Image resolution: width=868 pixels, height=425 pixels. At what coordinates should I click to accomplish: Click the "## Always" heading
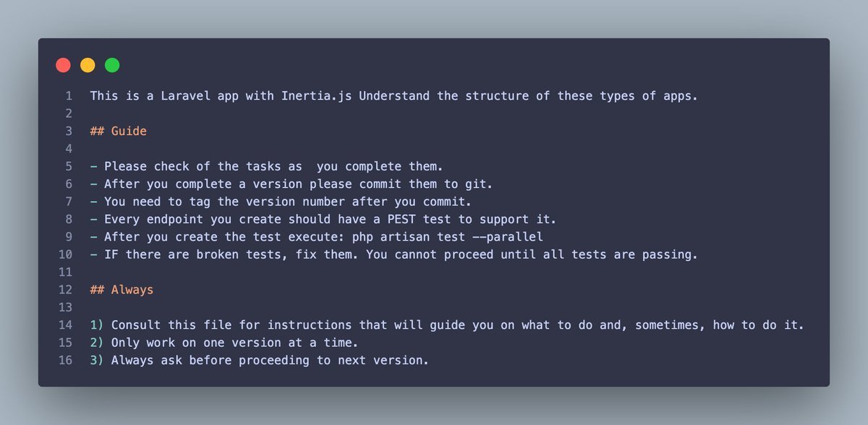coord(122,290)
